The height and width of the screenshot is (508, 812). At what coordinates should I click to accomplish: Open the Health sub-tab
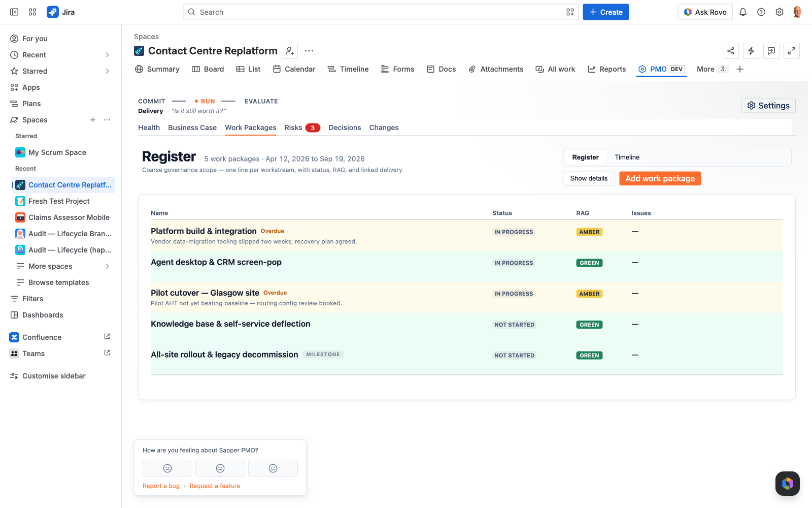click(149, 128)
